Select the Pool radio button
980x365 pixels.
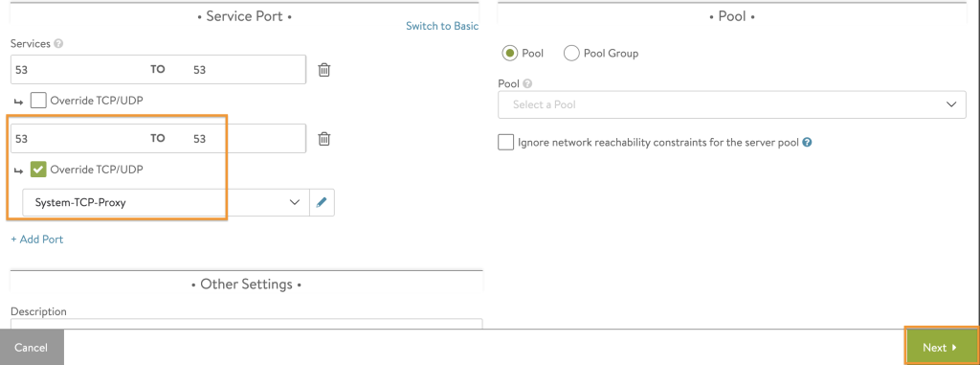point(510,54)
